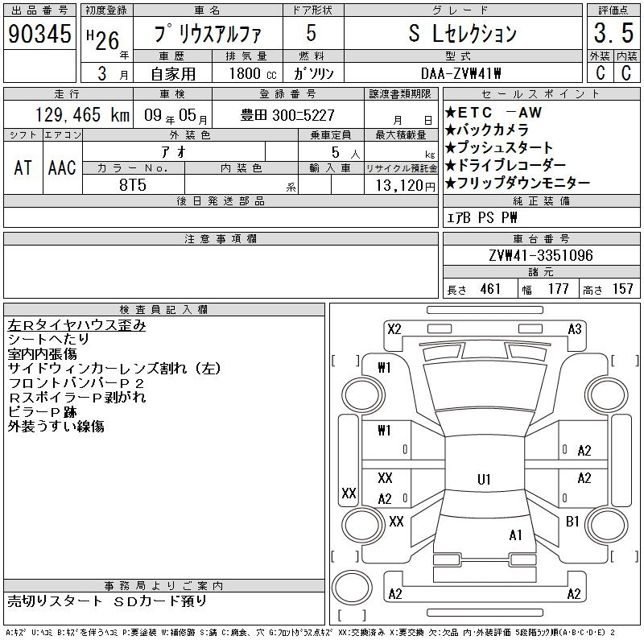Select the passenger capacity value 5 人

346,153
